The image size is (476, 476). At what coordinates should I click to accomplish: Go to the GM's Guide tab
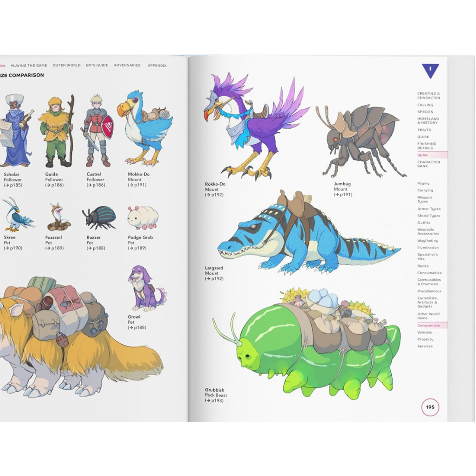click(97, 65)
